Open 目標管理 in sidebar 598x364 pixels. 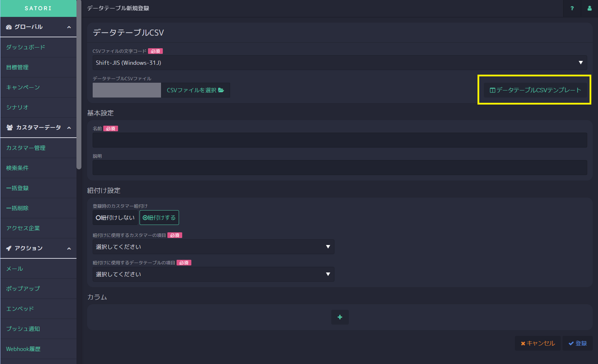pos(38,67)
